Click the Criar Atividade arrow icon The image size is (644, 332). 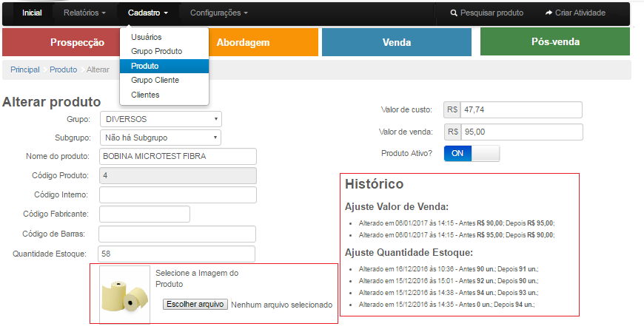coord(549,13)
